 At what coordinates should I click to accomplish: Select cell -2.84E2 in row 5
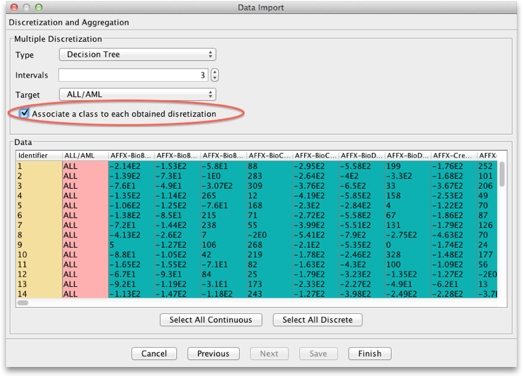(x=362, y=206)
